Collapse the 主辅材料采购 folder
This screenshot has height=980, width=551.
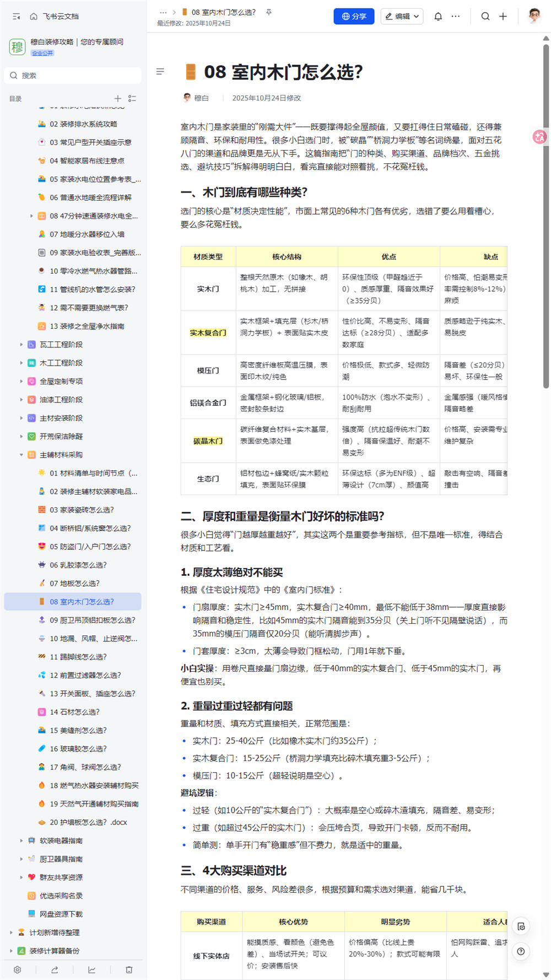coord(21,455)
